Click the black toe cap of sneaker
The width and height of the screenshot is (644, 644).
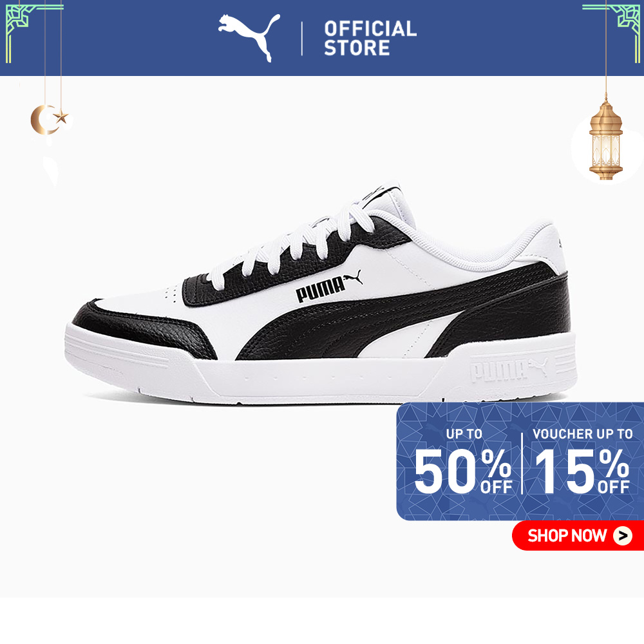tap(145, 329)
